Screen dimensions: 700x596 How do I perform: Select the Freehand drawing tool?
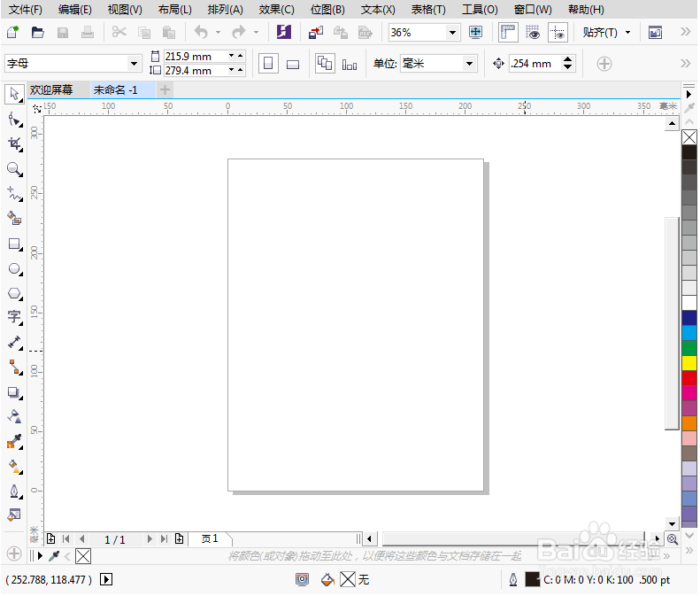[x=14, y=194]
